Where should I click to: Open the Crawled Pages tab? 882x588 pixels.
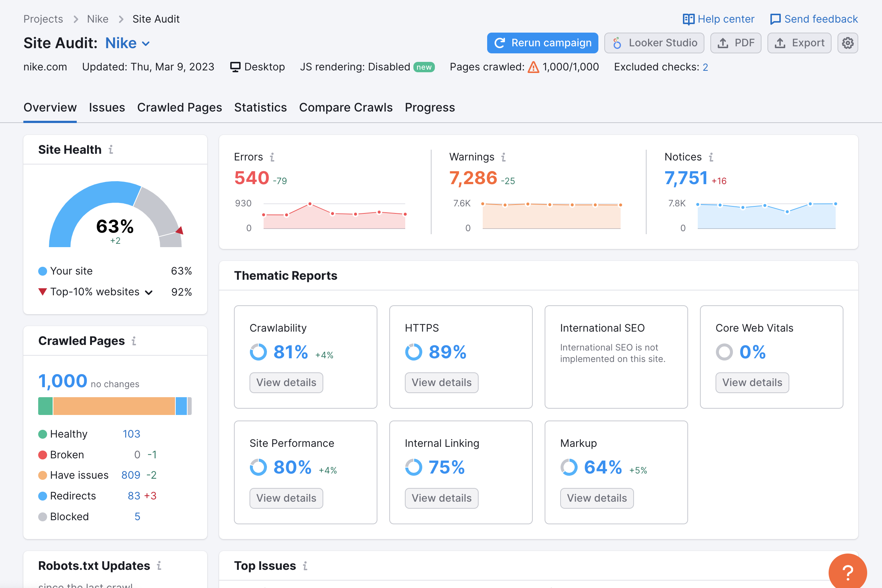pos(180,107)
